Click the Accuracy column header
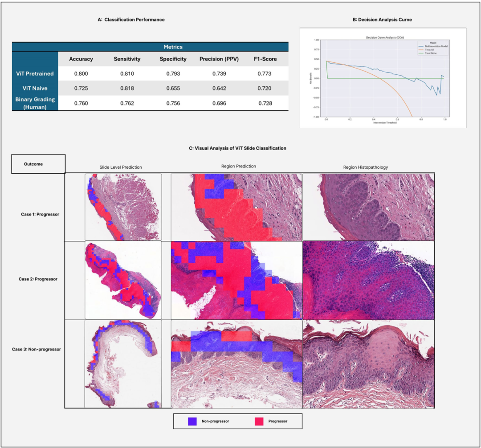The width and height of the screenshot is (481, 448). coord(81,59)
